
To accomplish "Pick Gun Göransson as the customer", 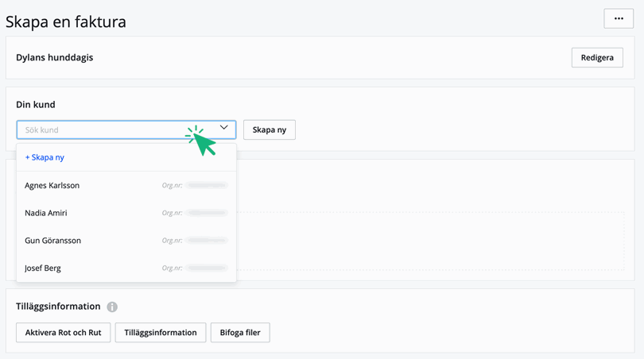I will click(x=52, y=241).
